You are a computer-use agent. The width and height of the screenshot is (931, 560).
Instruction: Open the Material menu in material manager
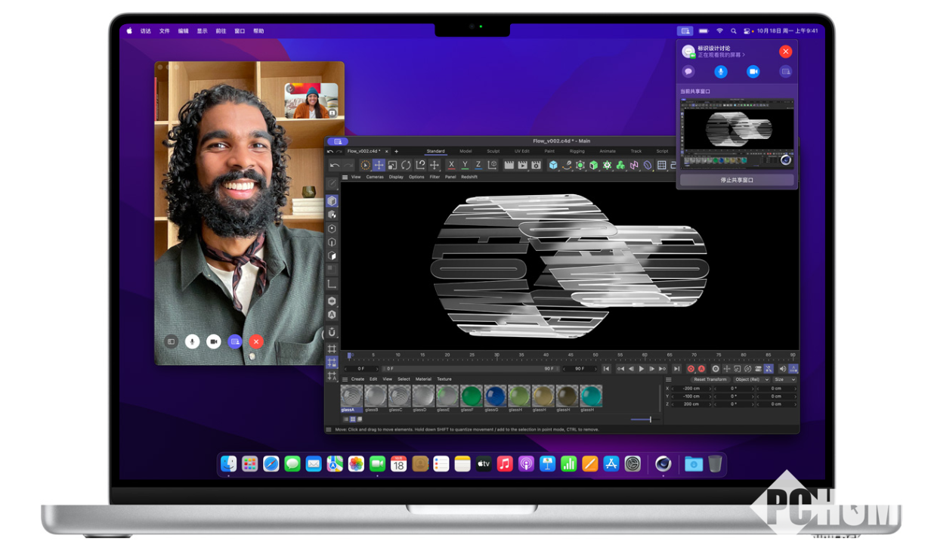click(x=423, y=379)
